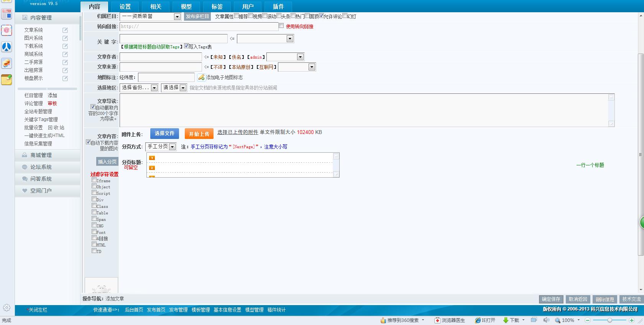The width and height of the screenshot is (644, 325).
Task: Switch to the 相关 tab
Action: [156, 7]
